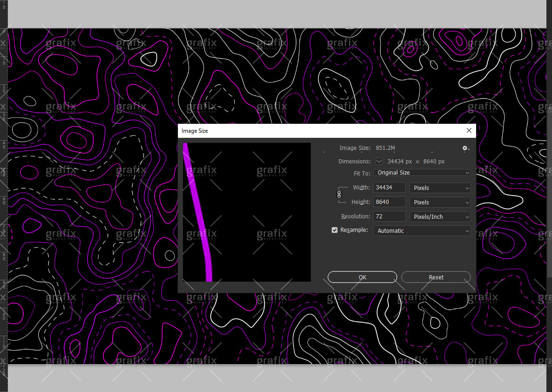Open the gear settings menu in Image Size
This screenshot has width=552, height=392.
(x=465, y=148)
